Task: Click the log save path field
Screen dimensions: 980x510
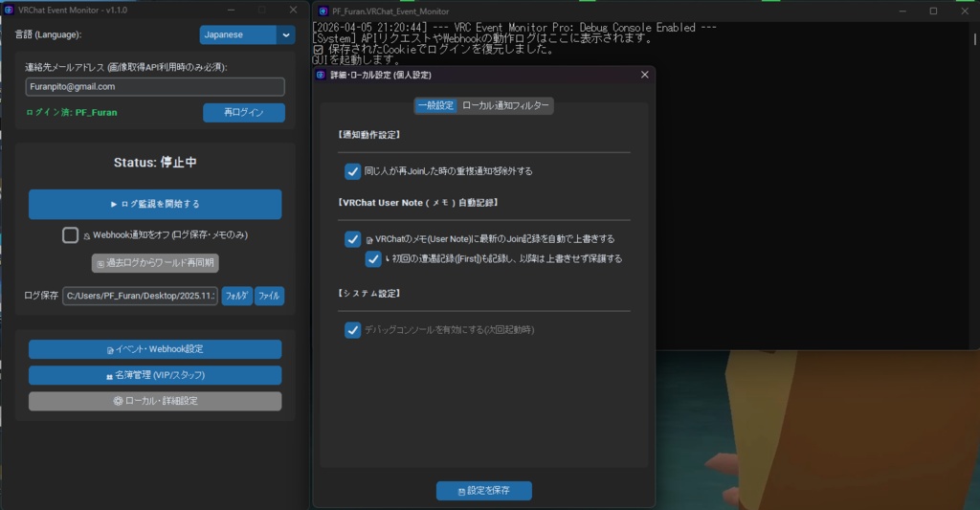Action: click(140, 296)
